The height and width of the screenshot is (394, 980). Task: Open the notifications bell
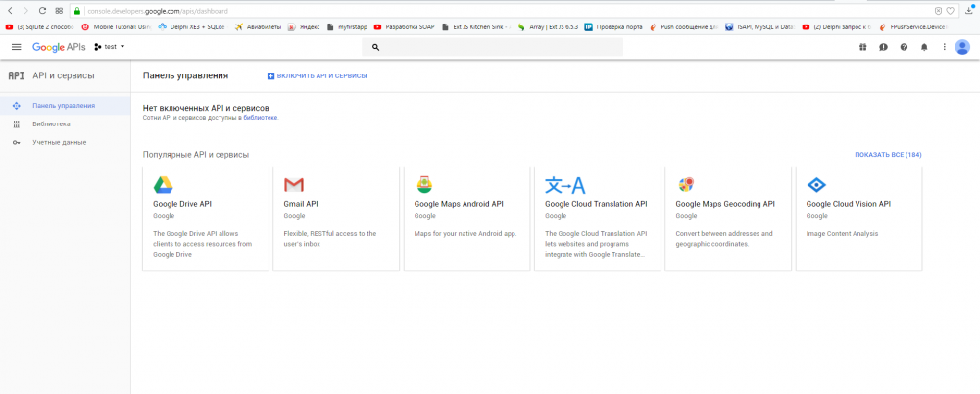[x=924, y=47]
